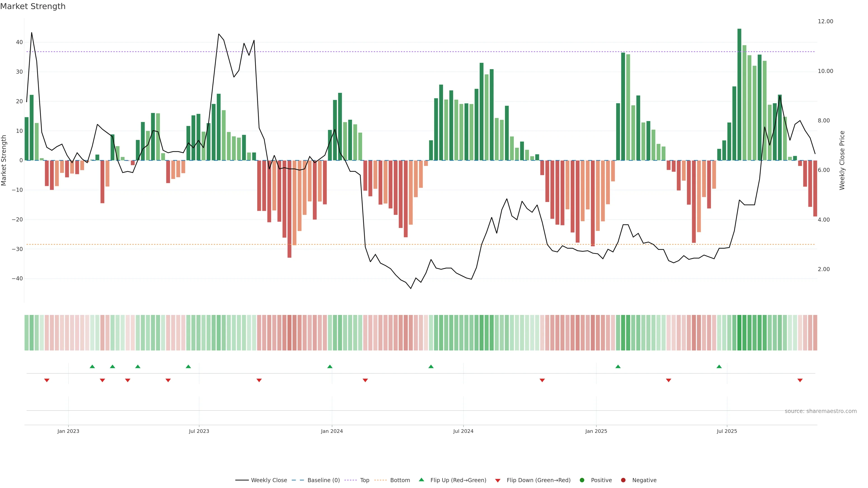Image resolution: width=868 pixels, height=488 pixels.
Task: Click the Weekly Close Price axis title
Action: click(842, 160)
